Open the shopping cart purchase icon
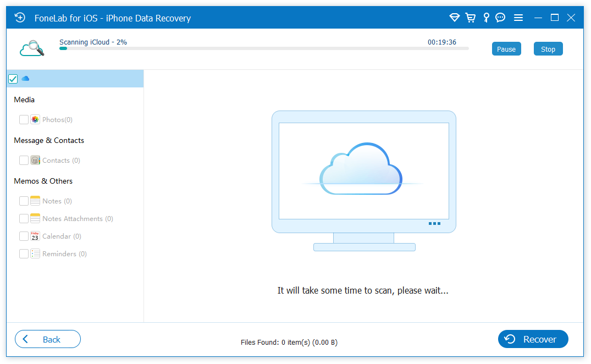Image resolution: width=591 pixels, height=364 pixels. [x=471, y=18]
